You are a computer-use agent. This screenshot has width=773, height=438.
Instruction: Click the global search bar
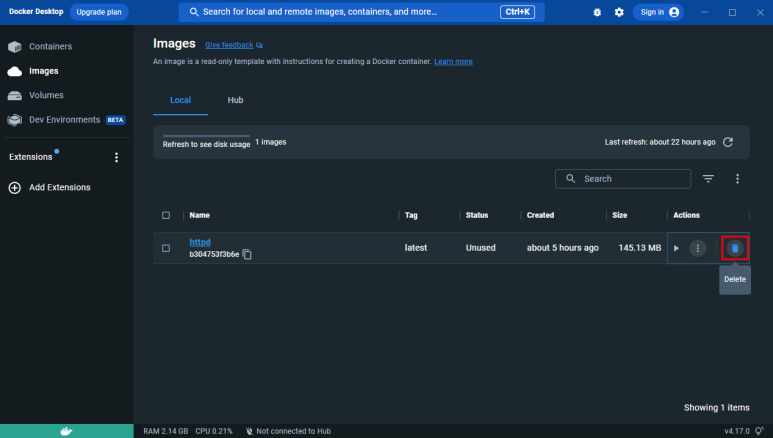tap(361, 12)
